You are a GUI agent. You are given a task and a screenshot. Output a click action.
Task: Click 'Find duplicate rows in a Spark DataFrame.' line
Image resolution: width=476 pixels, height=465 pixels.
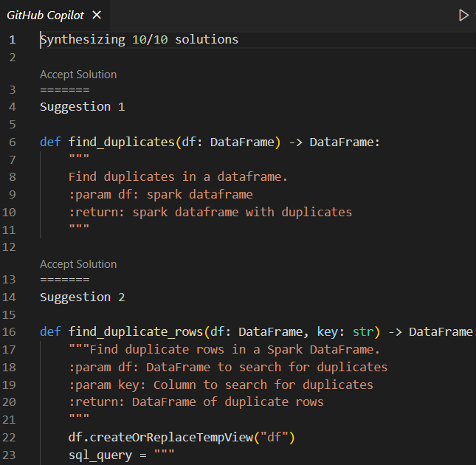click(x=224, y=349)
